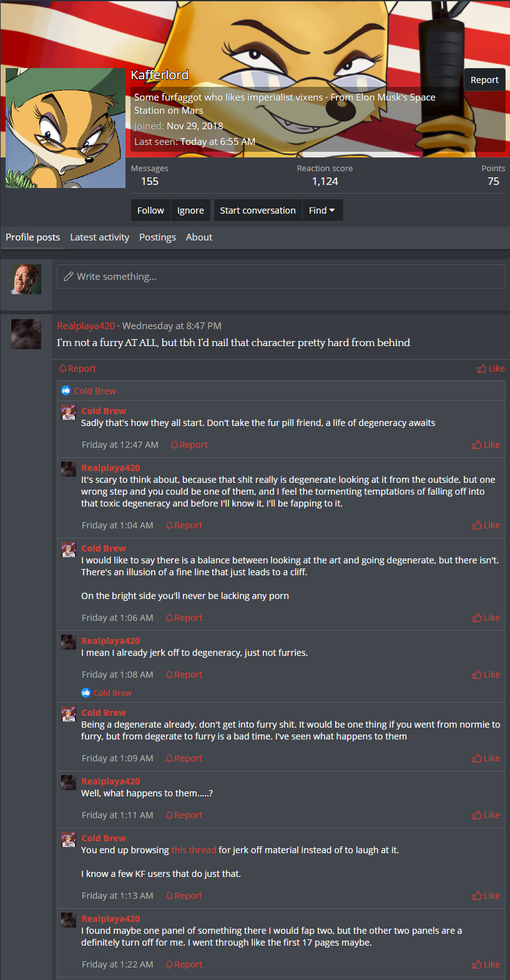Image resolution: width=510 pixels, height=980 pixels.
Task: Click the thumbs-up Like icon on the main profile post
Action: 481,369
